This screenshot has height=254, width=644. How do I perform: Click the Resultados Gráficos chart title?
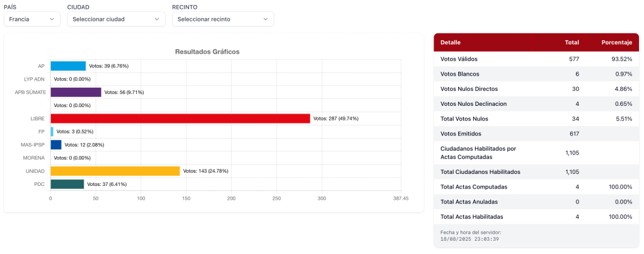[207, 52]
